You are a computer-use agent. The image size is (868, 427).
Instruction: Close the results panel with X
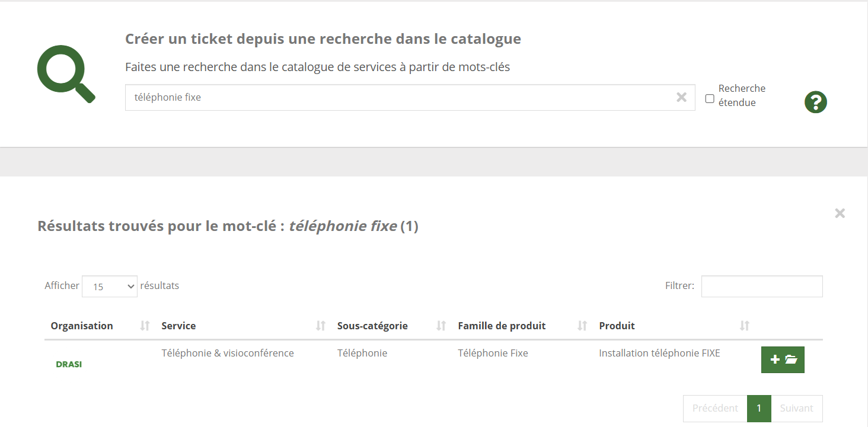[x=840, y=213]
